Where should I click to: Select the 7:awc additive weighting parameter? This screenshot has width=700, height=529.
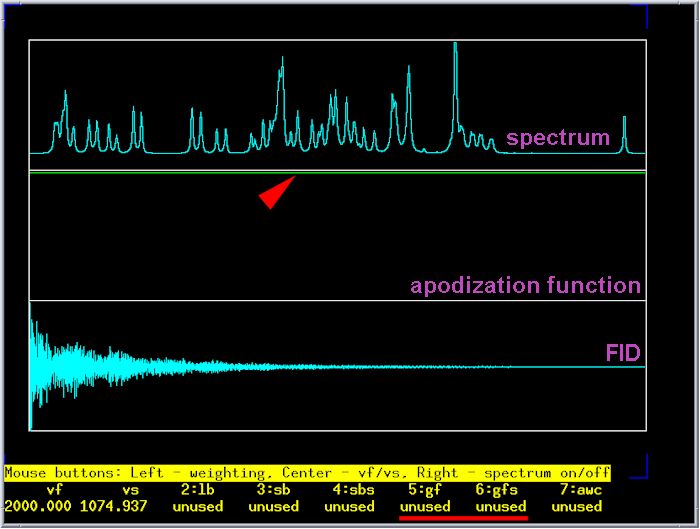581,490
